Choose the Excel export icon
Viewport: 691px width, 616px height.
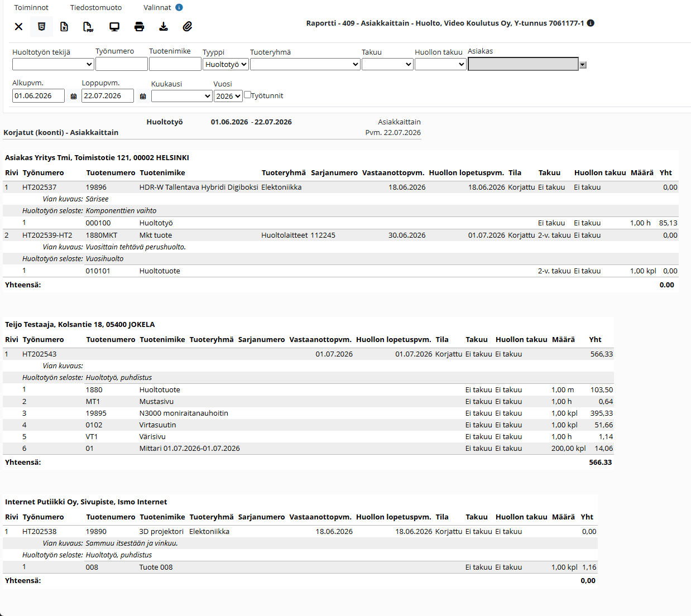click(x=64, y=26)
